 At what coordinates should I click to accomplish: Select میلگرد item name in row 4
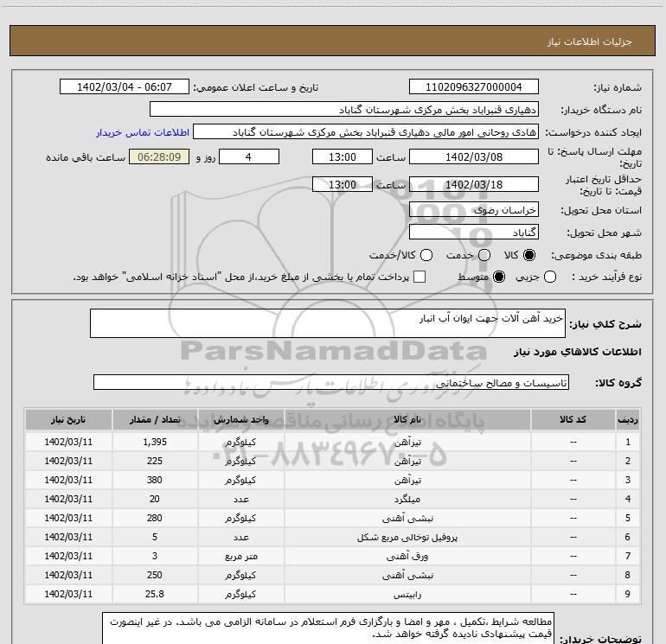(407, 500)
